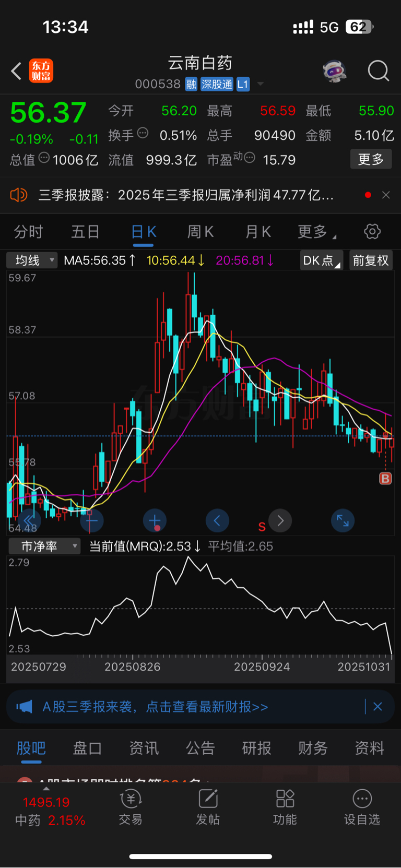401x868 pixels.
Task: Switch to 月K chart tab
Action: tap(258, 232)
